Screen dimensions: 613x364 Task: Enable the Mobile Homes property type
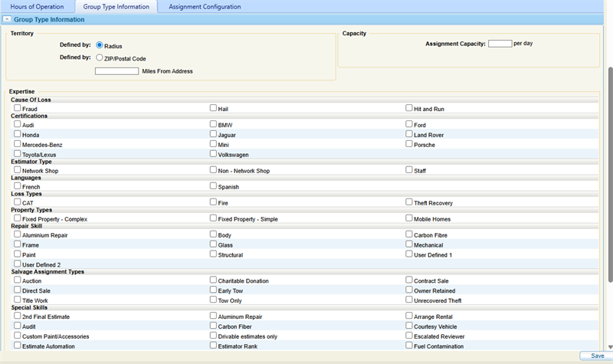(409, 218)
